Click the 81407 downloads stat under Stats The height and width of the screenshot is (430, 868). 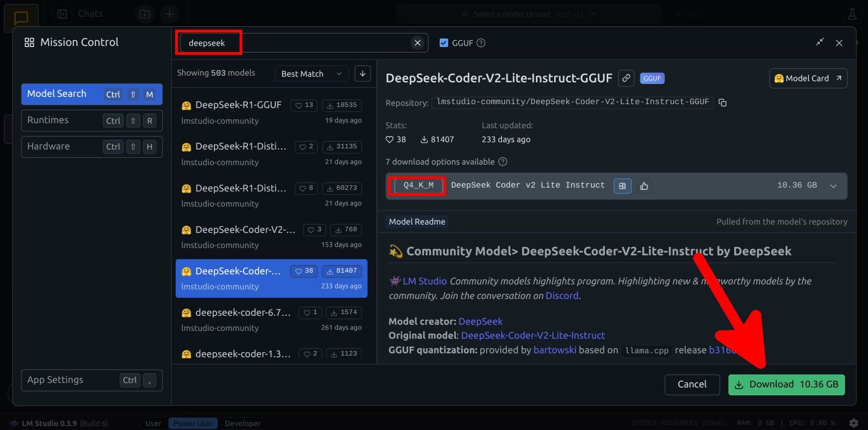437,139
